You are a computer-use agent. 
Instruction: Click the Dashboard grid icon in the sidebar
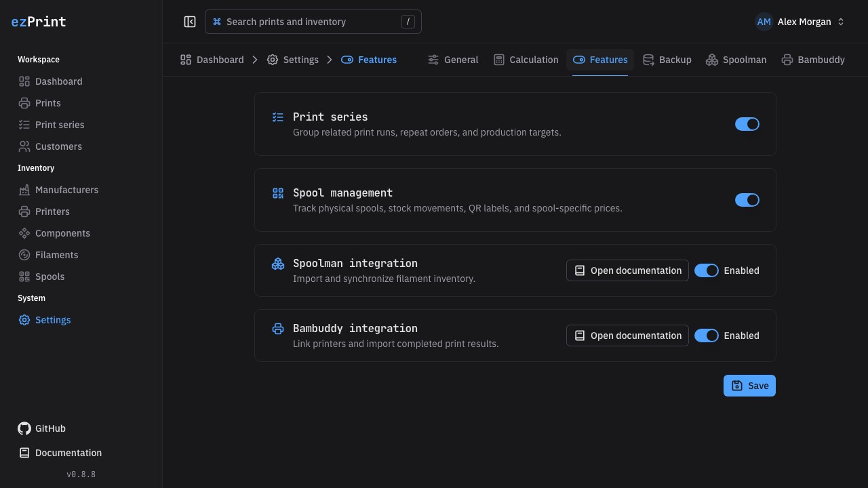tap(24, 81)
